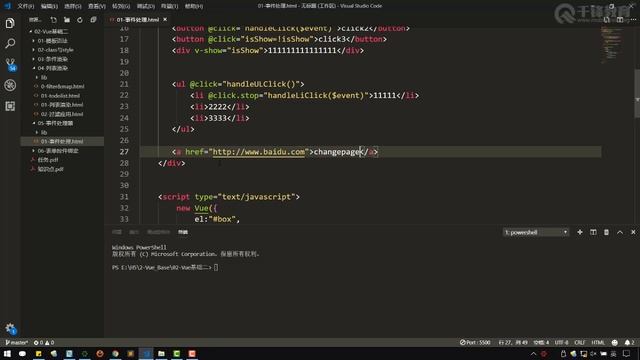Kill the terminal with the trash icon

coord(607,232)
